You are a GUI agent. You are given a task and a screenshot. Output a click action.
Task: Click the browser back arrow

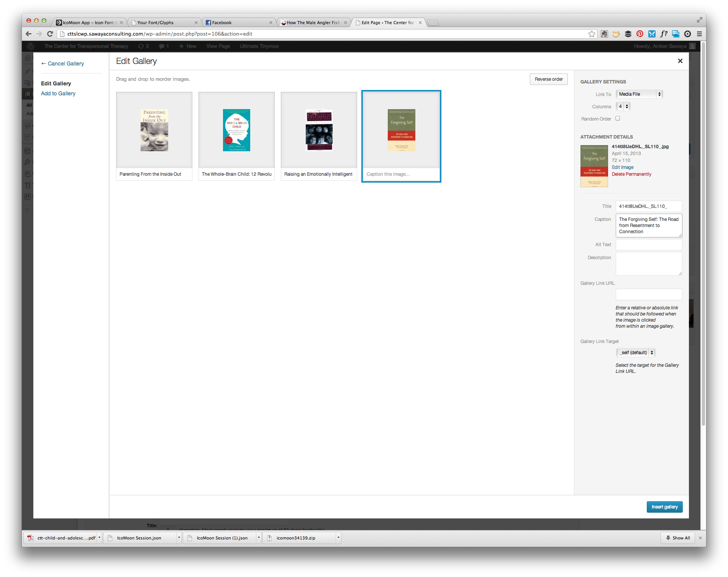click(x=28, y=34)
